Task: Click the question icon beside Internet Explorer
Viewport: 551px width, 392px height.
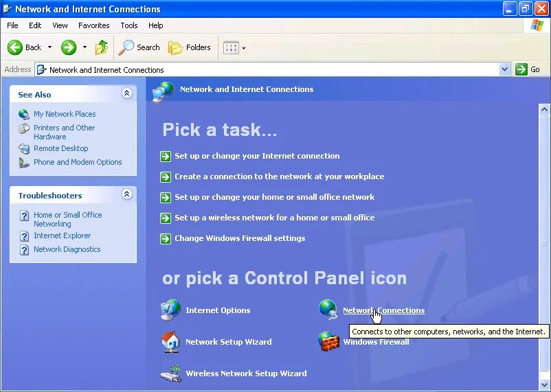Action: pyautogui.click(x=24, y=236)
